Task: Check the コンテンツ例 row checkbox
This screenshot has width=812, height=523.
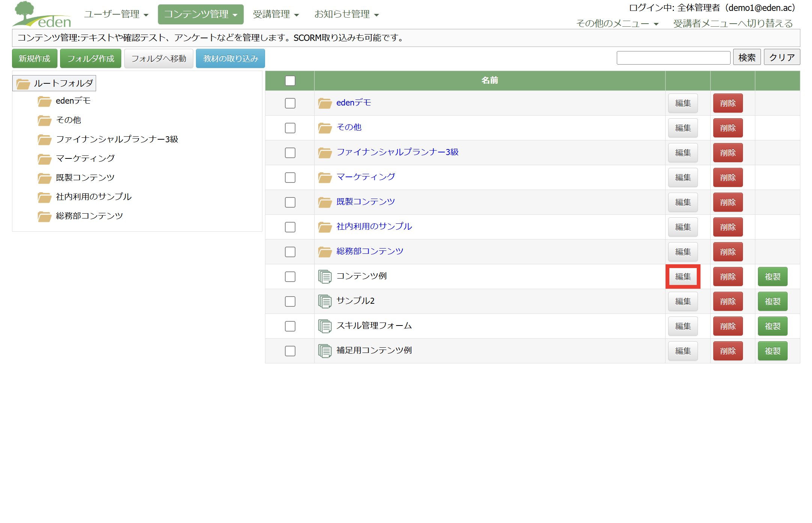Action: [x=290, y=277]
